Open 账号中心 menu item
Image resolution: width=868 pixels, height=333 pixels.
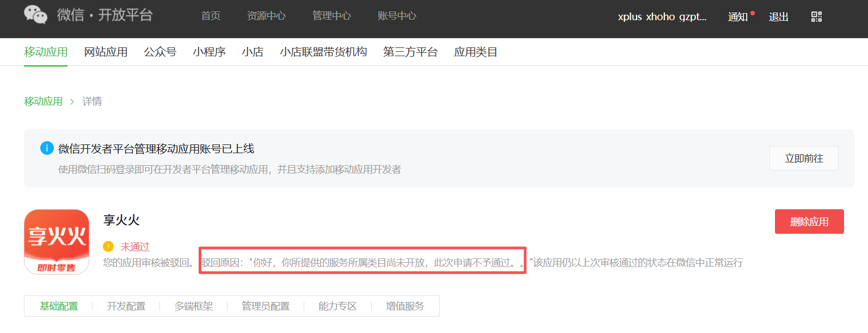click(397, 16)
